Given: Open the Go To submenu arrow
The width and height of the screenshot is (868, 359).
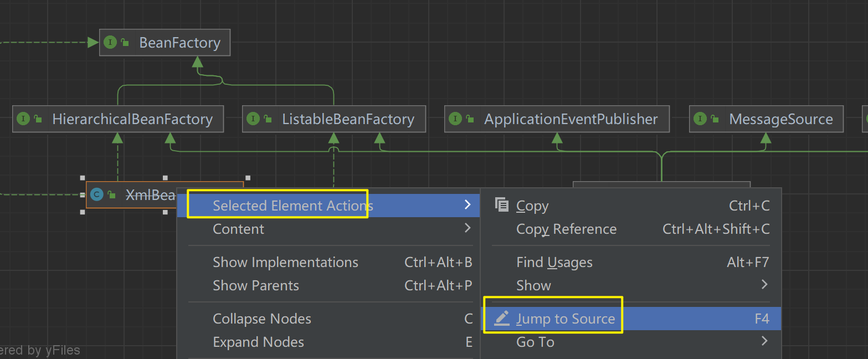Looking at the screenshot, I should pyautogui.click(x=764, y=341).
